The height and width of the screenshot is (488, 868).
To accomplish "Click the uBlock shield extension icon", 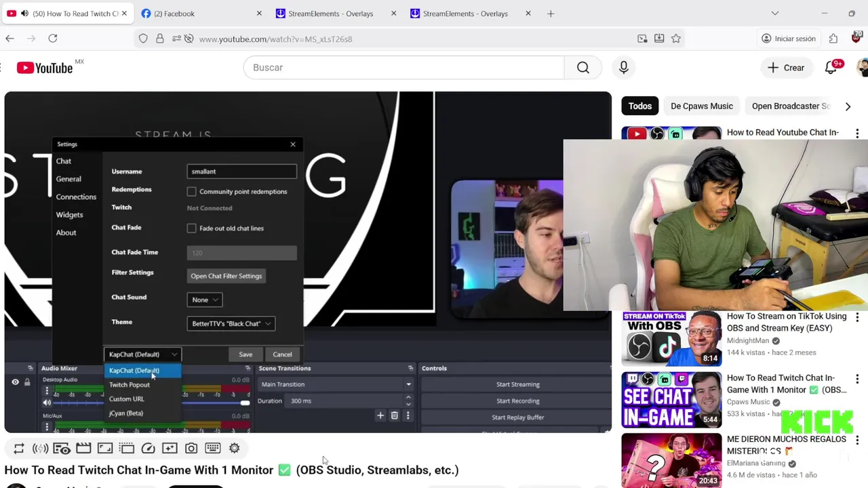I will (x=856, y=38).
